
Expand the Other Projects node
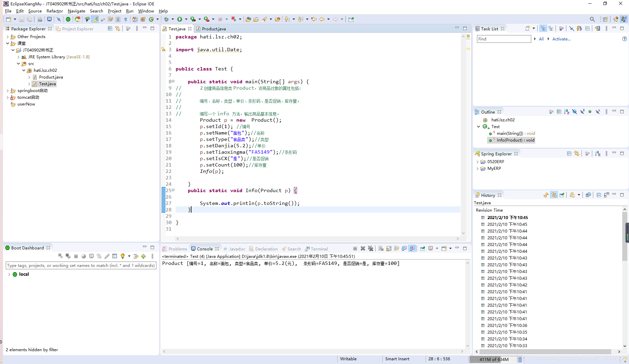coord(7,37)
